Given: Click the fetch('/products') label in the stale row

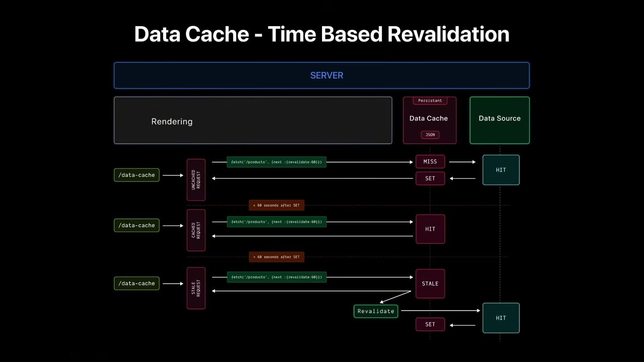Looking at the screenshot, I should tap(276, 277).
